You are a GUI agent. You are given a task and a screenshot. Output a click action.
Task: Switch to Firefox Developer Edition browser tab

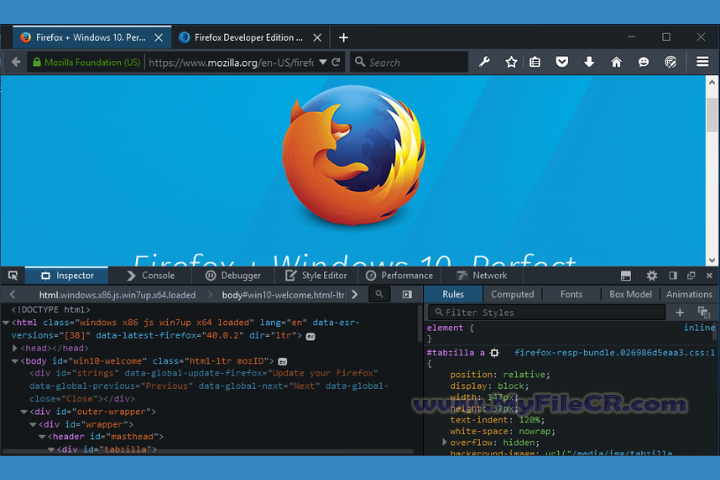click(248, 38)
